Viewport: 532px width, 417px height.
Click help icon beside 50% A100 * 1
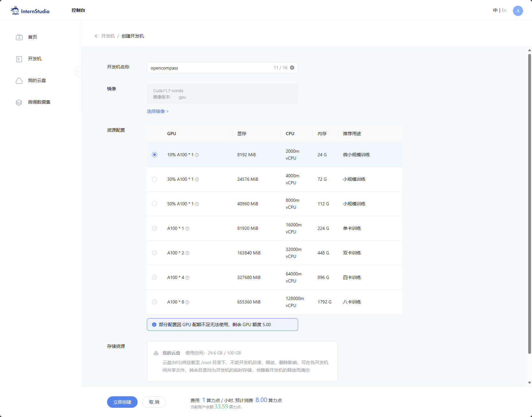[197, 204]
